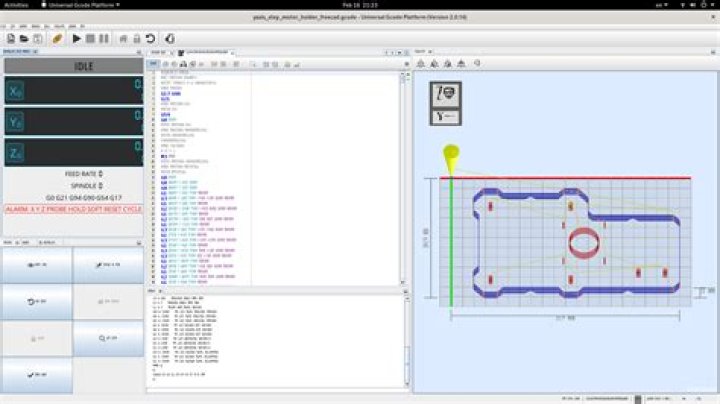Zero the Y axis with Y0 button
Screen dimensions: 720x404
(x=15, y=122)
